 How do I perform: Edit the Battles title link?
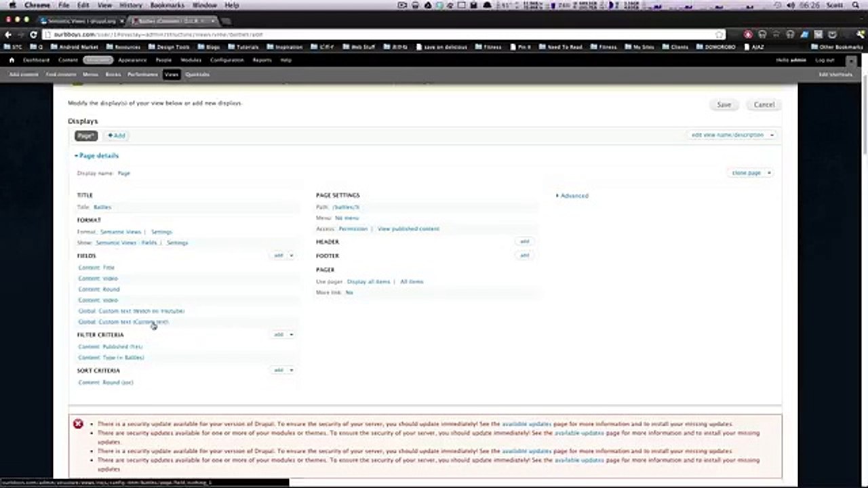102,207
